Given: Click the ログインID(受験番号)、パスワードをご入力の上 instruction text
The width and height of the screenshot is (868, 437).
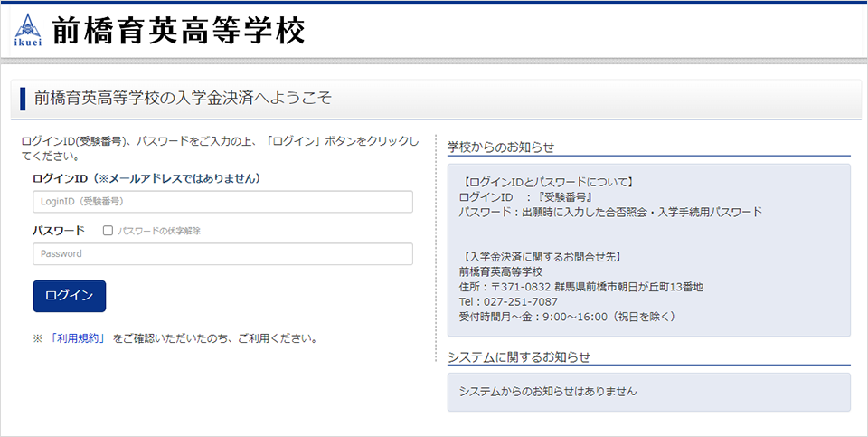Looking at the screenshot, I should [x=221, y=148].
